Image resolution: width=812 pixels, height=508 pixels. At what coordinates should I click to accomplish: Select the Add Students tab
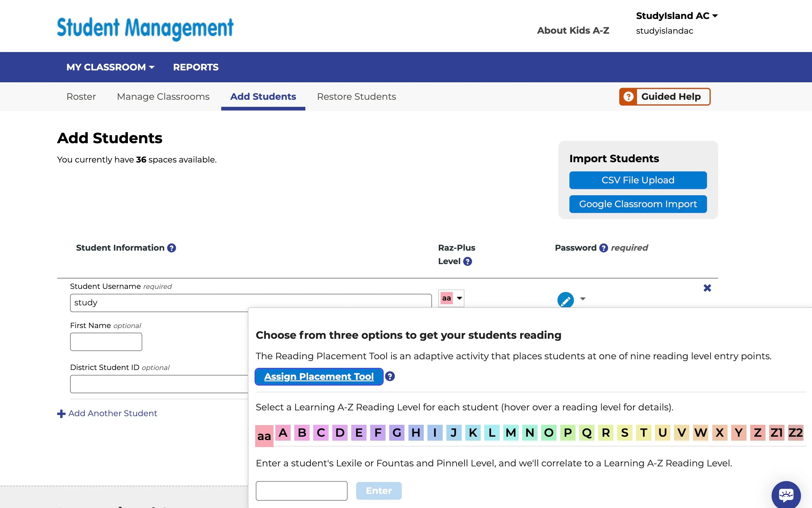pyautogui.click(x=263, y=97)
